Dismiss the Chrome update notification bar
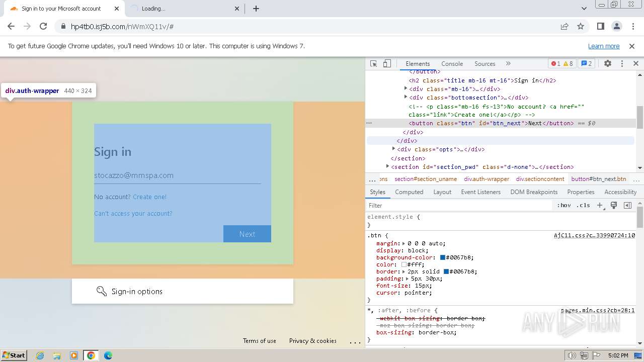644x362 pixels. (x=632, y=46)
